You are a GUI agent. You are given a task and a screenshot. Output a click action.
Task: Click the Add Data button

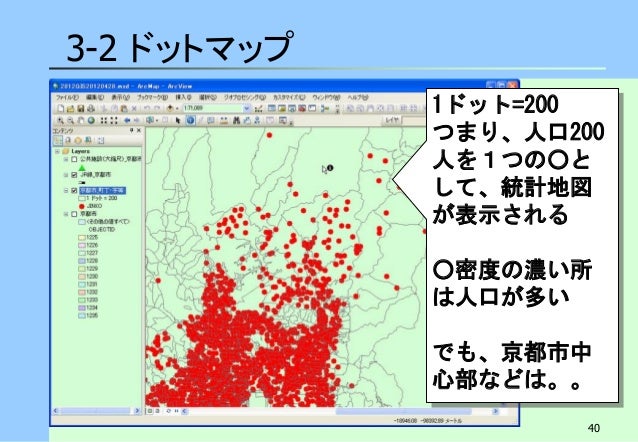pos(170,108)
